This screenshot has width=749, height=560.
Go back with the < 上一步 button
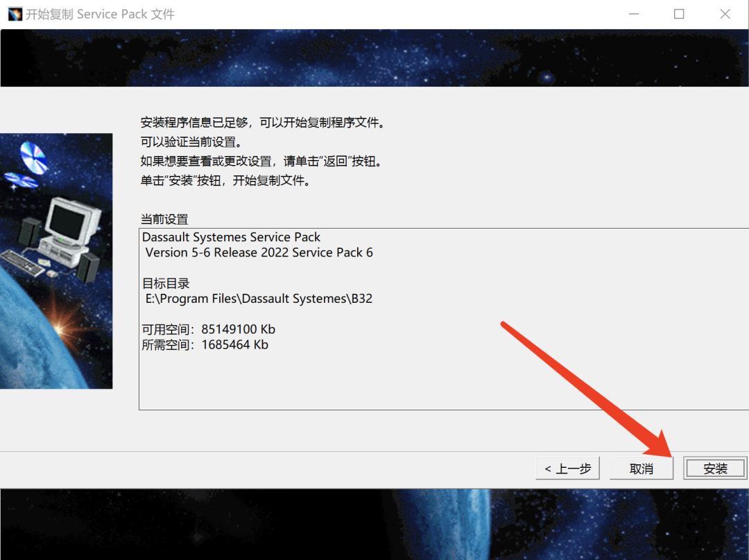[567, 469]
